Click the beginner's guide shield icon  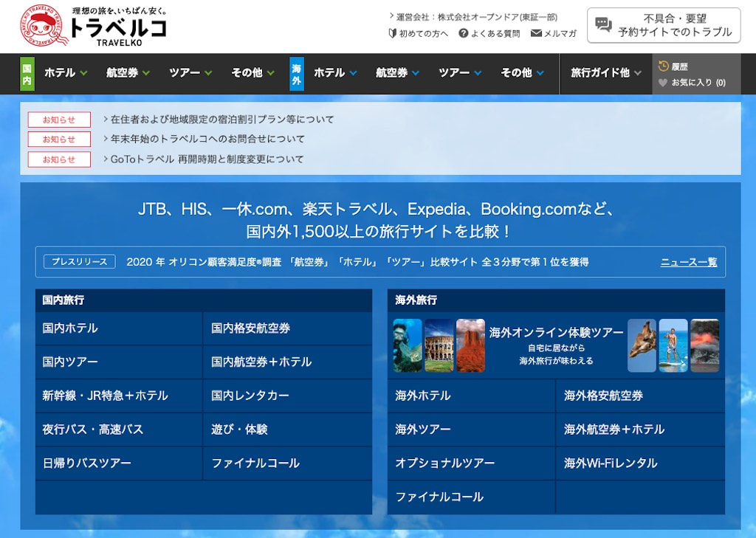(x=393, y=33)
